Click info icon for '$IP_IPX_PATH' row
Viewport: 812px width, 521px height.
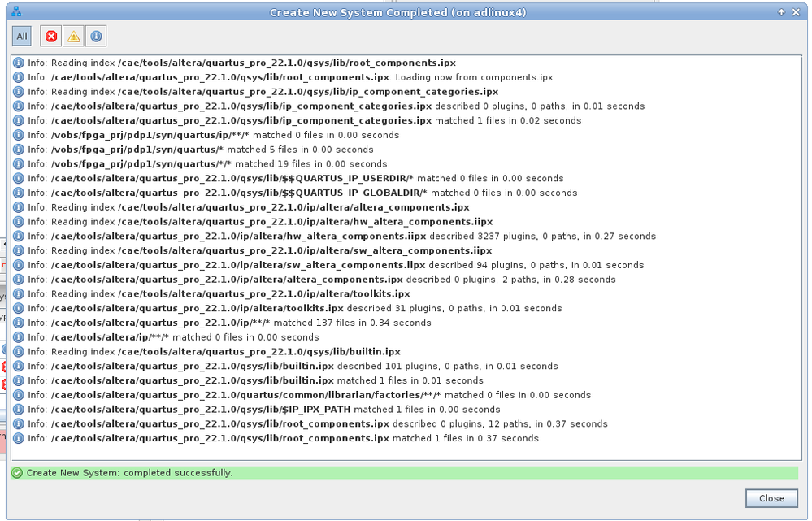(x=19, y=410)
